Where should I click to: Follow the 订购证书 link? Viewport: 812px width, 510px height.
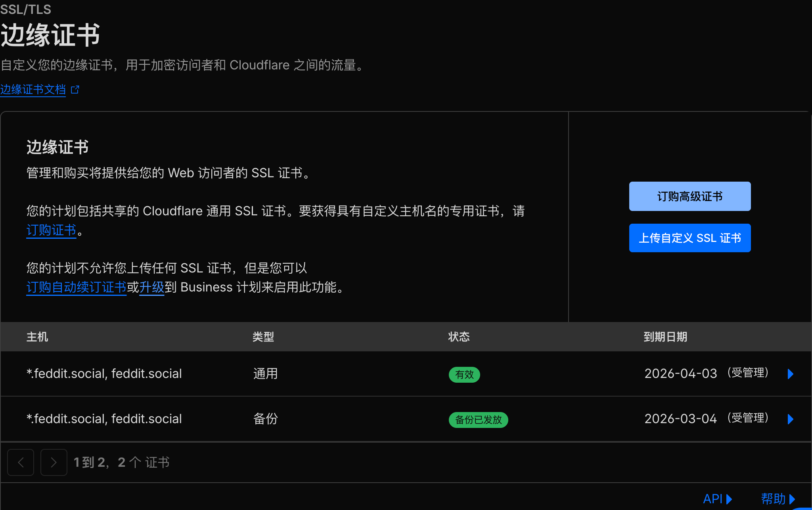tap(51, 230)
